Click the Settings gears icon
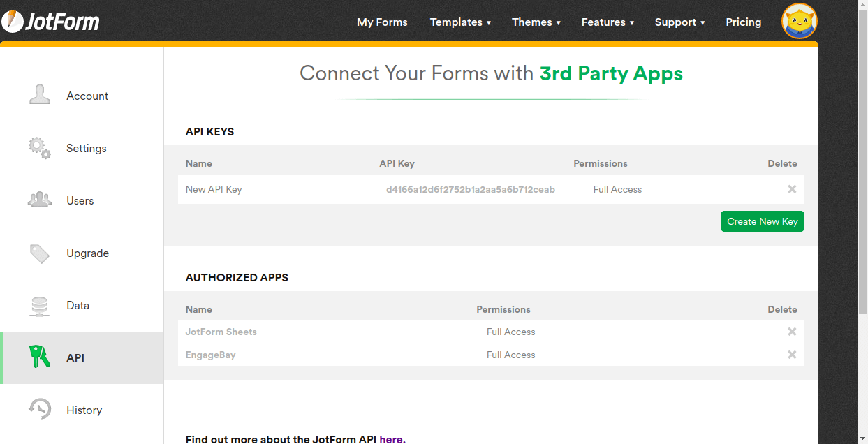 pyautogui.click(x=40, y=148)
